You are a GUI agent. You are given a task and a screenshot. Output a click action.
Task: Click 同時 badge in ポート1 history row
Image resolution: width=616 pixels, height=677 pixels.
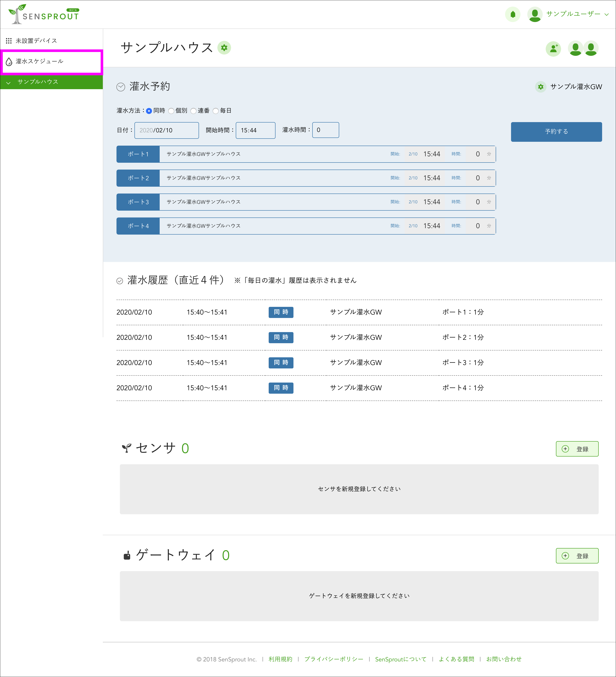coord(281,312)
